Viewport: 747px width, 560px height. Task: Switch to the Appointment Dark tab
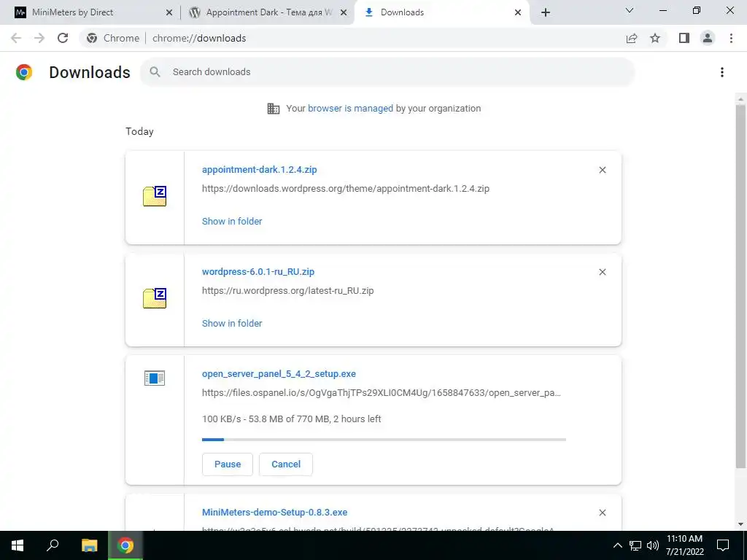tap(268, 12)
